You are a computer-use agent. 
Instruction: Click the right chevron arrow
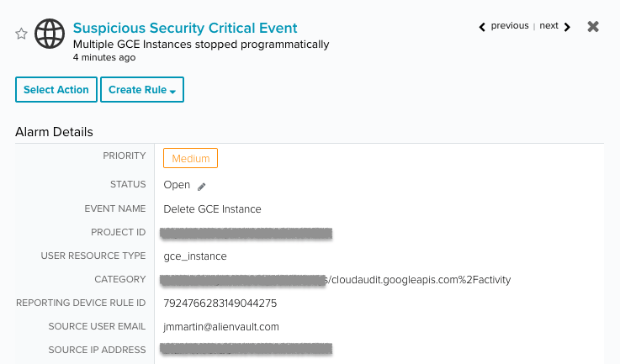567,27
